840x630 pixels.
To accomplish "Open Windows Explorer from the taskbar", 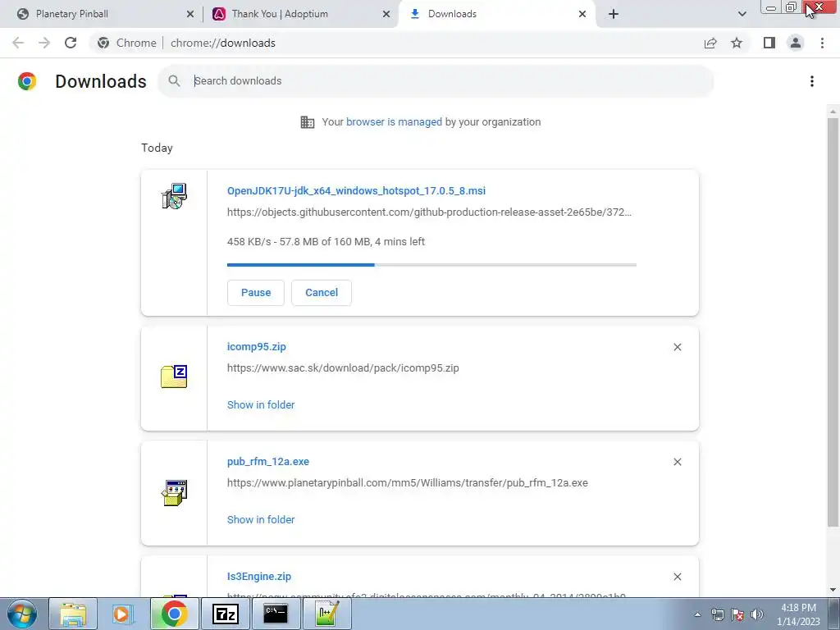I will tap(73, 614).
